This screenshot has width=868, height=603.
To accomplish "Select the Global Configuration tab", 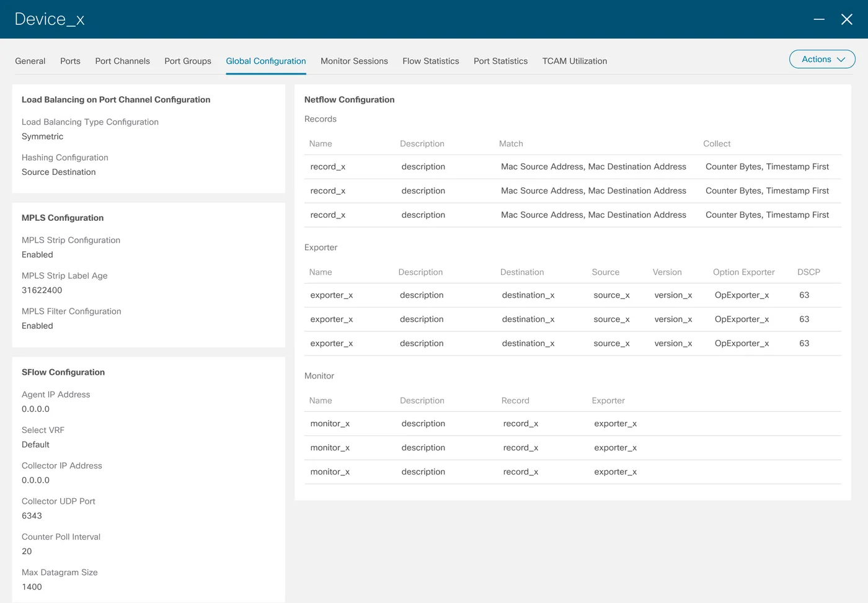I will click(x=266, y=61).
